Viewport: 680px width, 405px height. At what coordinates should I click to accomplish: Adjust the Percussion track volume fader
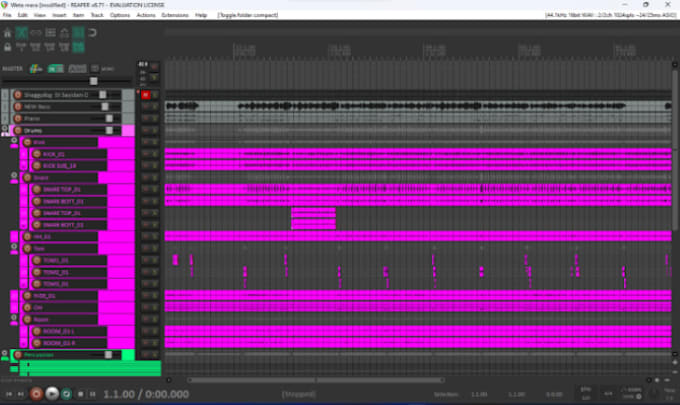108,355
